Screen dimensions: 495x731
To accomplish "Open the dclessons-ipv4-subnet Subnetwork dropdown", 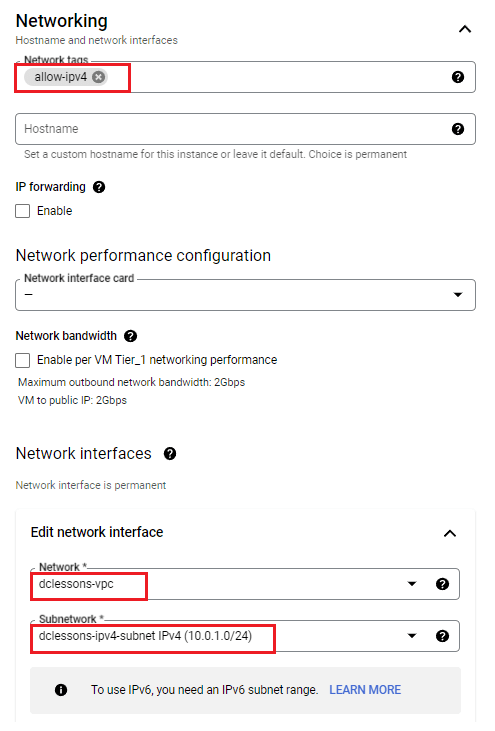I will [245, 636].
